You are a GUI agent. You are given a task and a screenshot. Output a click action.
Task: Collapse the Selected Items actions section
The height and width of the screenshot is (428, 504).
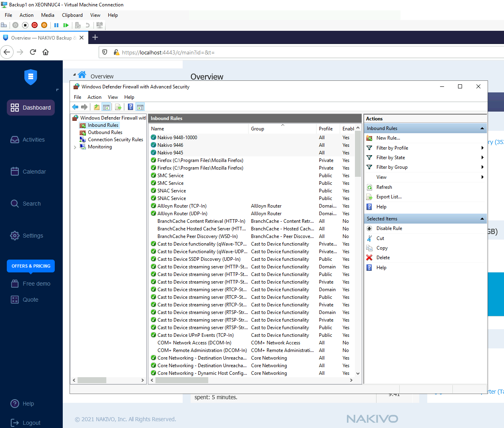pos(482,219)
